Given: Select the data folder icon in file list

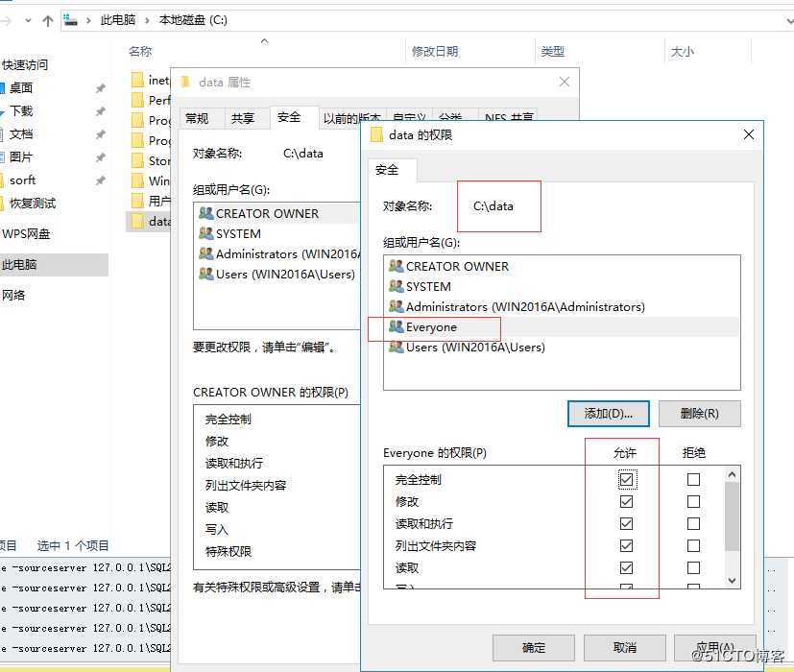Looking at the screenshot, I should [137, 222].
